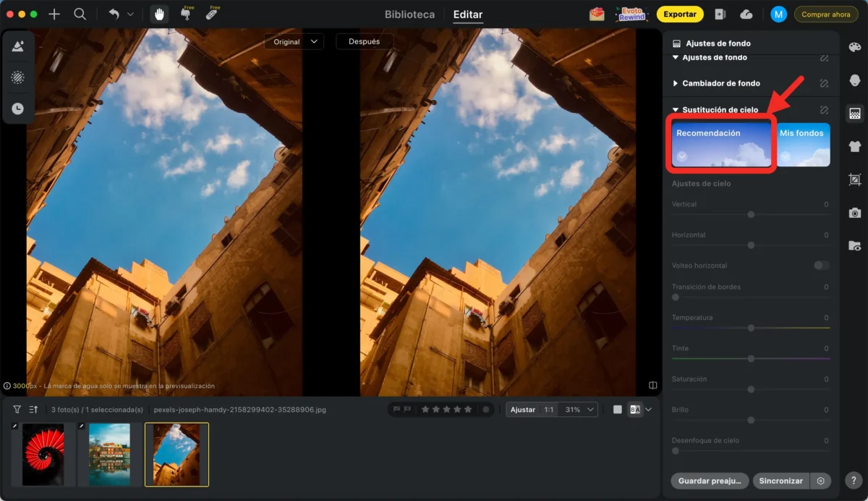Open the 31% zoom level dropdown
868x501 pixels.
tap(580, 410)
